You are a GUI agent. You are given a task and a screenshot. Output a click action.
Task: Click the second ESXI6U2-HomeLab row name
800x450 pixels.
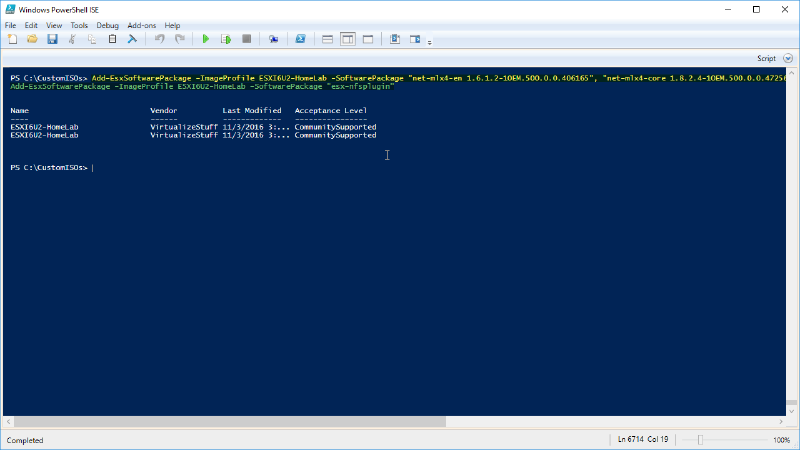point(44,135)
